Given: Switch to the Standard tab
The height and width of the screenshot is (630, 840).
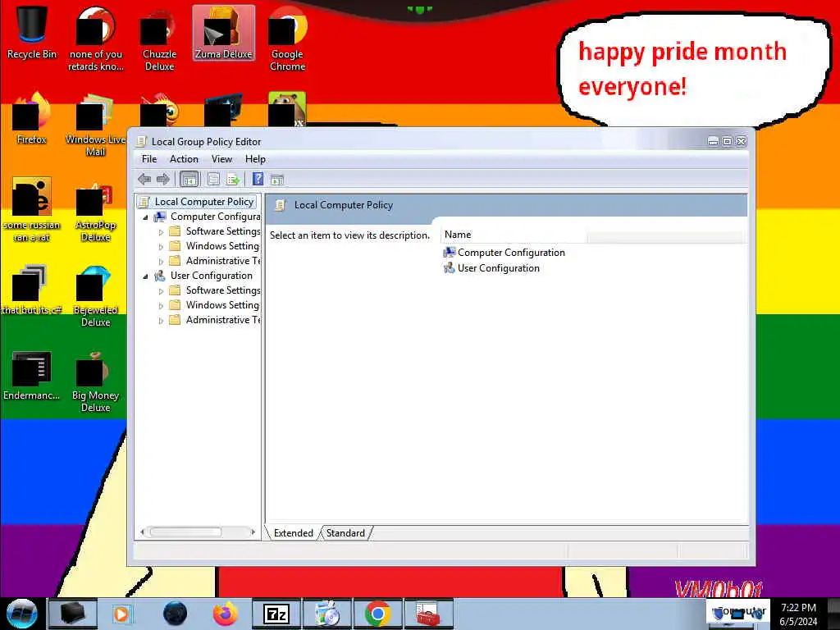Looking at the screenshot, I should point(345,533).
